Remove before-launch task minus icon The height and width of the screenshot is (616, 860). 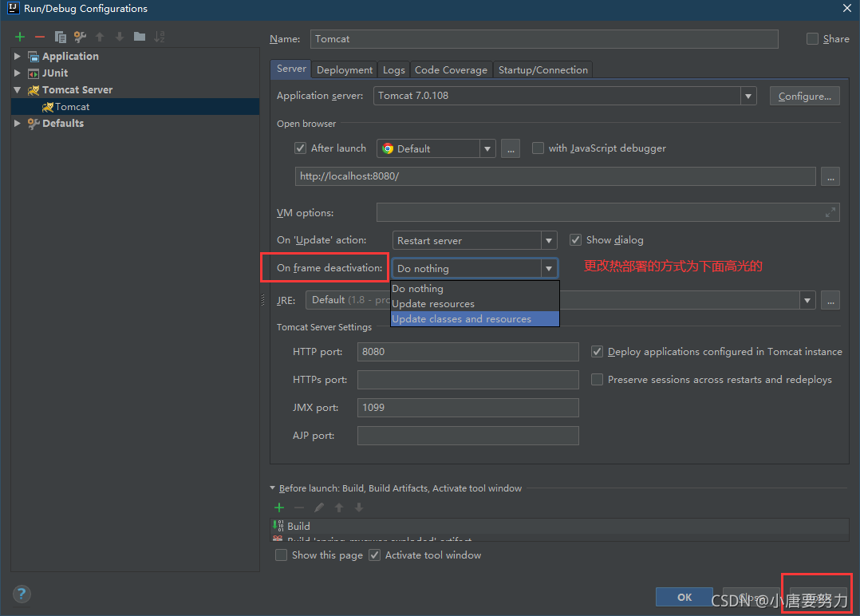299,507
